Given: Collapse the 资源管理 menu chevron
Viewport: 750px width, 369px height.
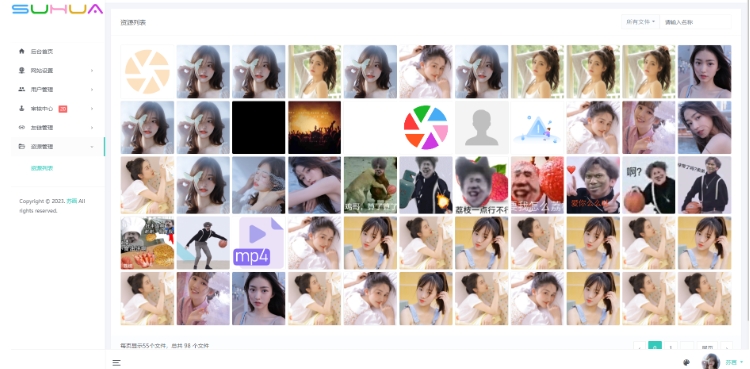Looking at the screenshot, I should click(x=92, y=146).
